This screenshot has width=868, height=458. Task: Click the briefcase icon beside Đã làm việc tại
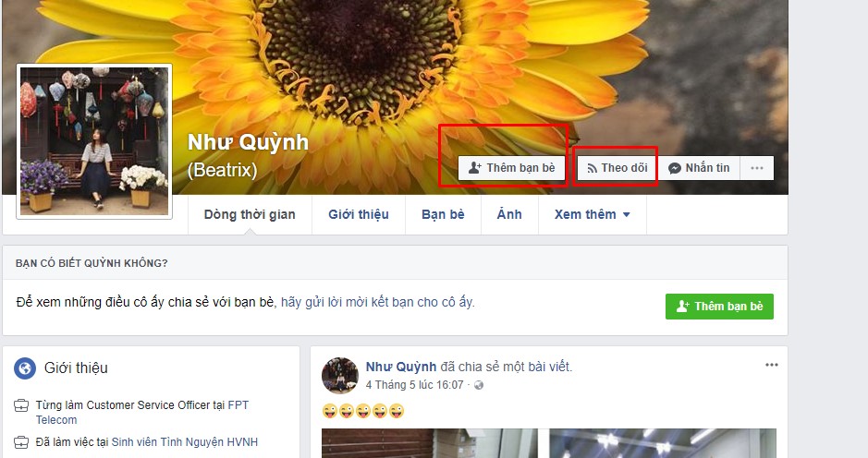[x=21, y=442]
